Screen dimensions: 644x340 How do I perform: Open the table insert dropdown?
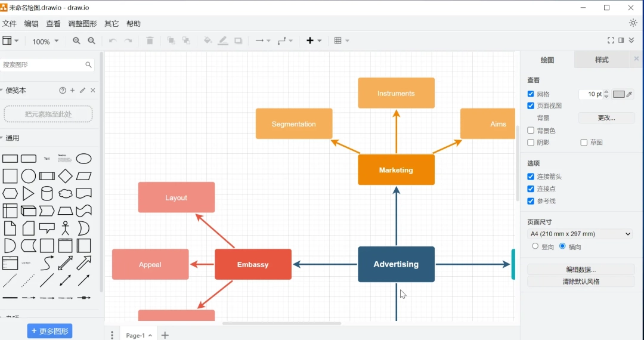pos(341,41)
